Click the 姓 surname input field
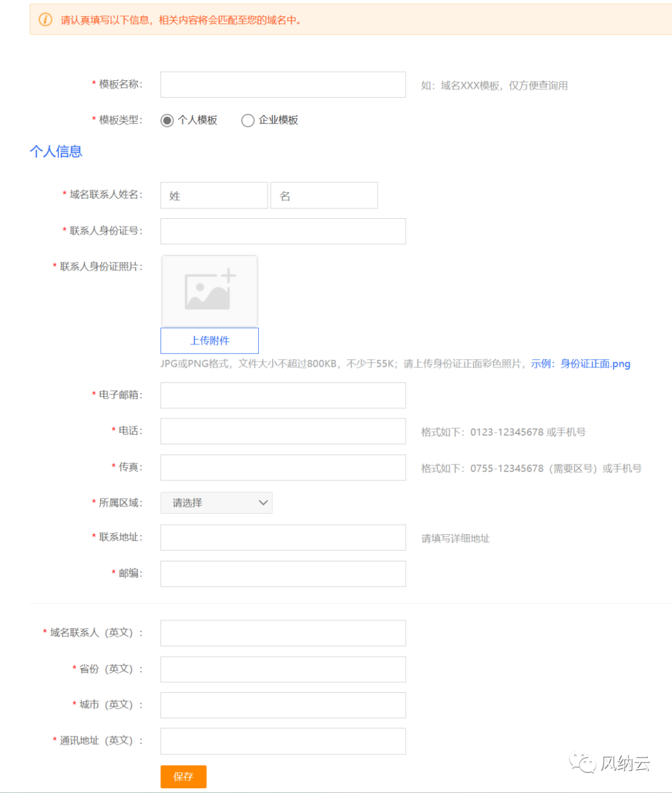This screenshot has width=672, height=793. [214, 195]
